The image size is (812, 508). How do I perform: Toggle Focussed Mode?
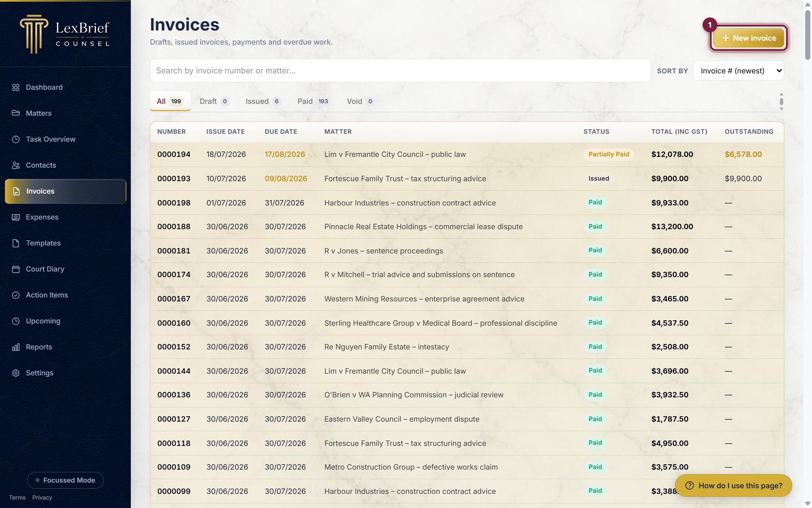pos(65,480)
